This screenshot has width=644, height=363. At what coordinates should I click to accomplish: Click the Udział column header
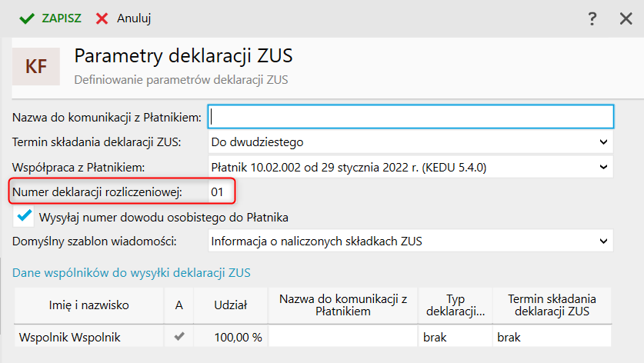[230, 305]
